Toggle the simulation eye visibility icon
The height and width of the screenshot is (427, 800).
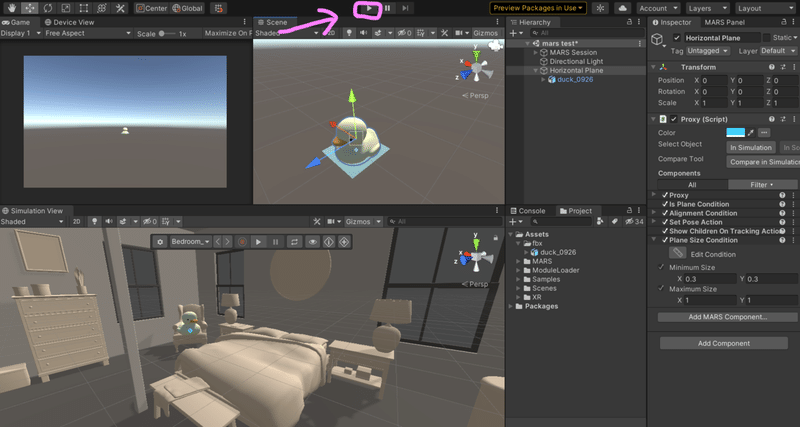(x=312, y=242)
